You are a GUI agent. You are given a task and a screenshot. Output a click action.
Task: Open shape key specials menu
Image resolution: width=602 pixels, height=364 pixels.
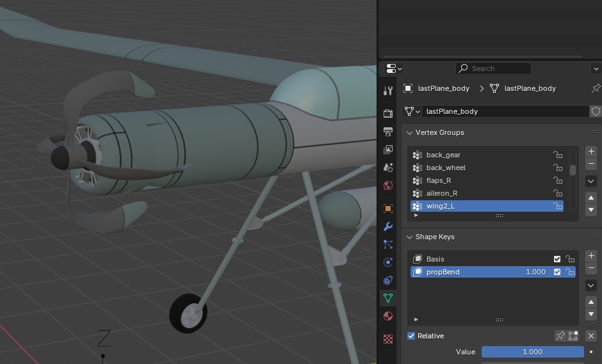(591, 285)
